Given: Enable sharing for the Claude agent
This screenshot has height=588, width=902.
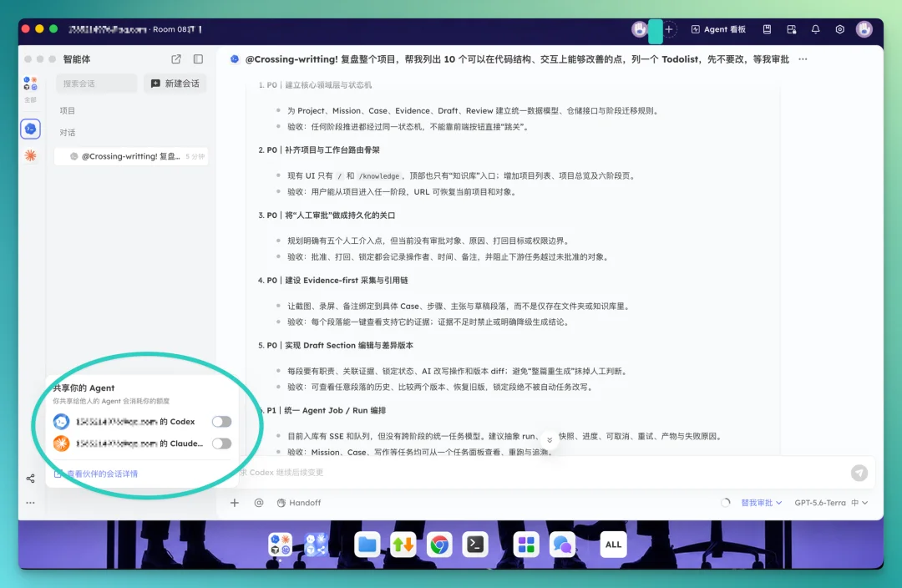Looking at the screenshot, I should point(221,444).
